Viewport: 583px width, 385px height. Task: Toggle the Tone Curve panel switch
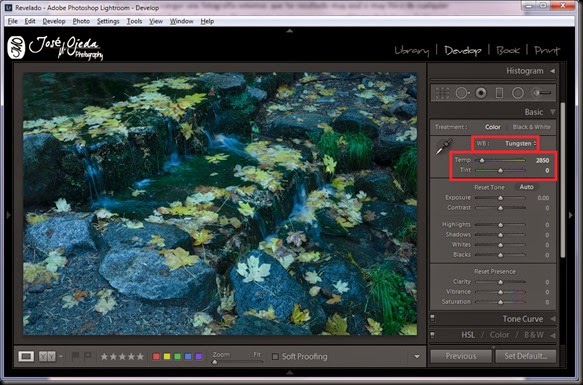coord(432,318)
